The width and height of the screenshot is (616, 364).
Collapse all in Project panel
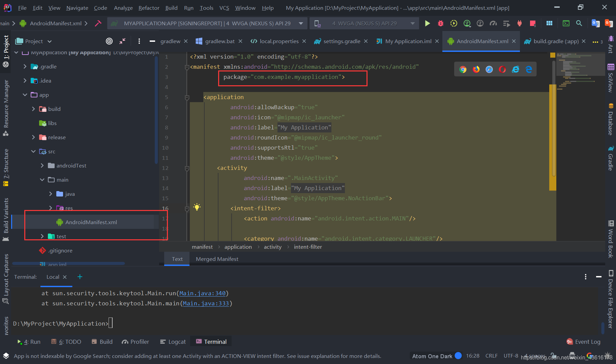coord(122,41)
